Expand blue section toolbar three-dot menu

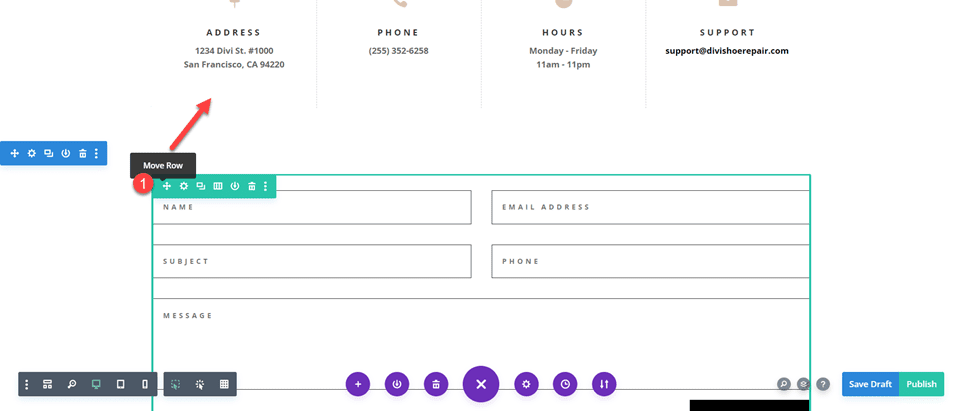point(97,153)
